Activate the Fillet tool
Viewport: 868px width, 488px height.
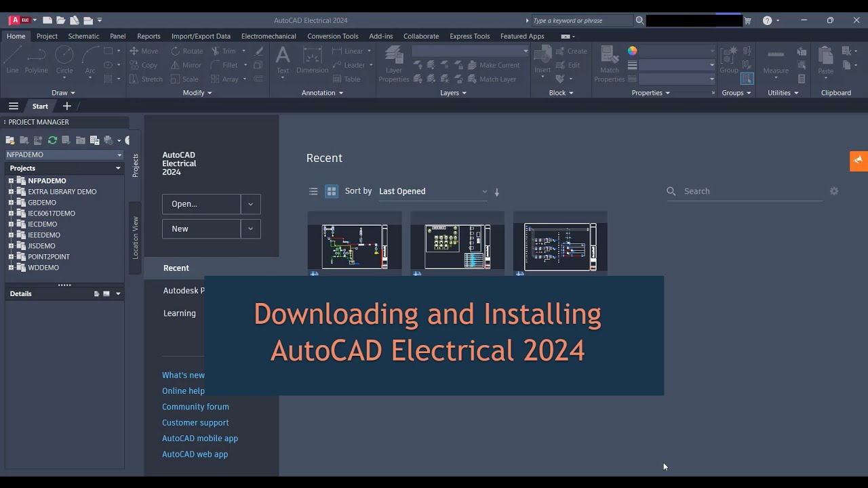click(x=224, y=65)
